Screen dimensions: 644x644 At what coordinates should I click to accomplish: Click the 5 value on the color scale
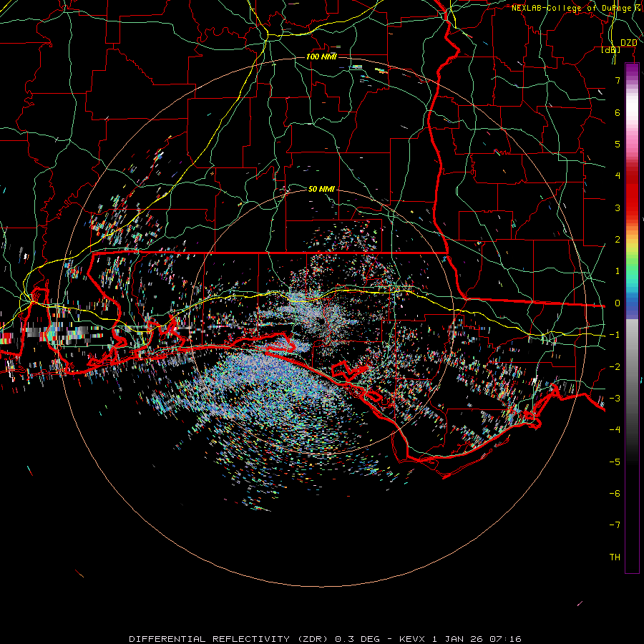coord(618,144)
